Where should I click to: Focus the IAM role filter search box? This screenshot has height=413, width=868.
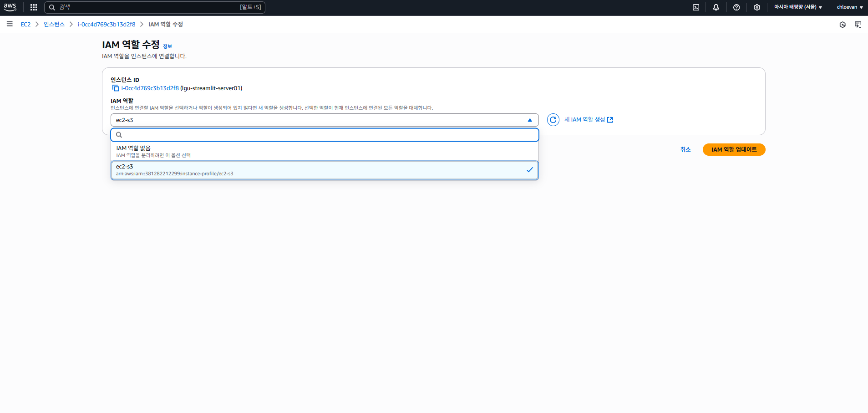coord(325,135)
